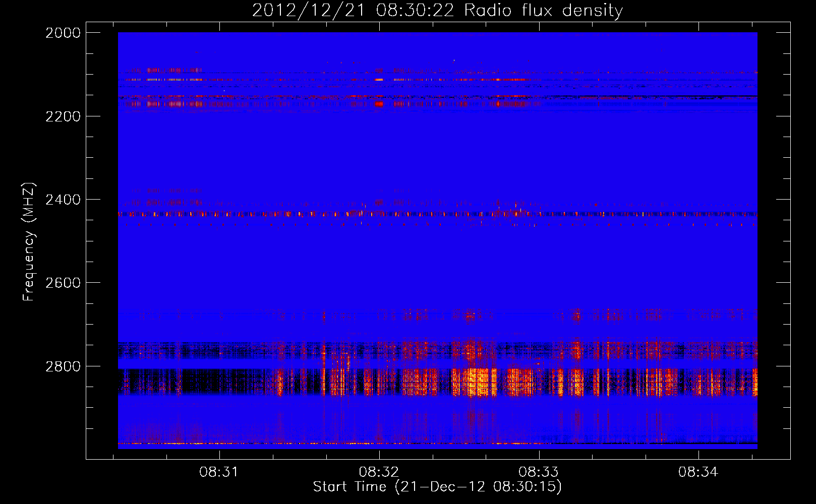The height and width of the screenshot is (504, 816).
Task: Click the 08:34 time tick label
Action: coord(698,472)
